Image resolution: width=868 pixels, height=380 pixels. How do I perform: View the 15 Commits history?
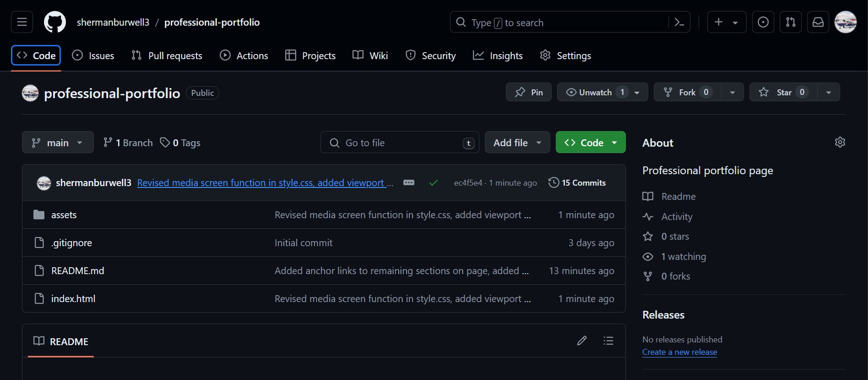577,182
